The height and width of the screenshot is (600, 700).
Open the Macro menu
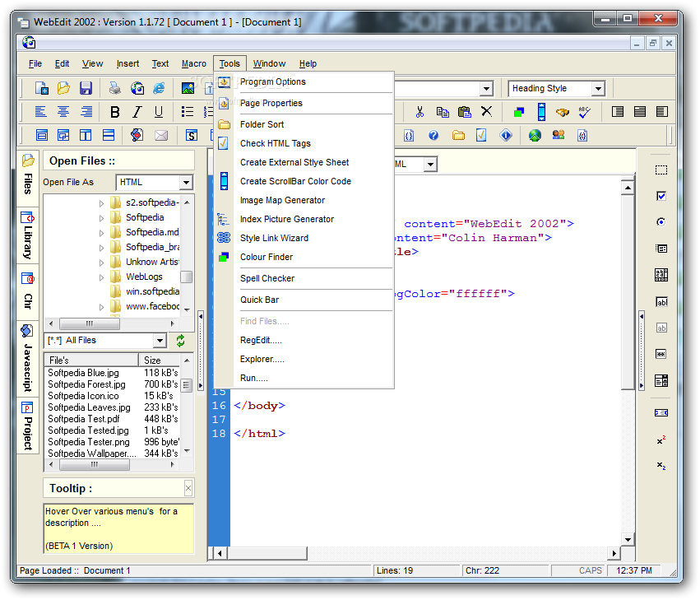[x=194, y=63]
